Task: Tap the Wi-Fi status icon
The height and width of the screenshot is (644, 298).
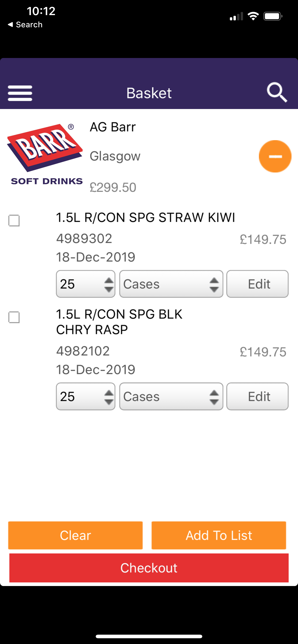Action: click(x=253, y=16)
